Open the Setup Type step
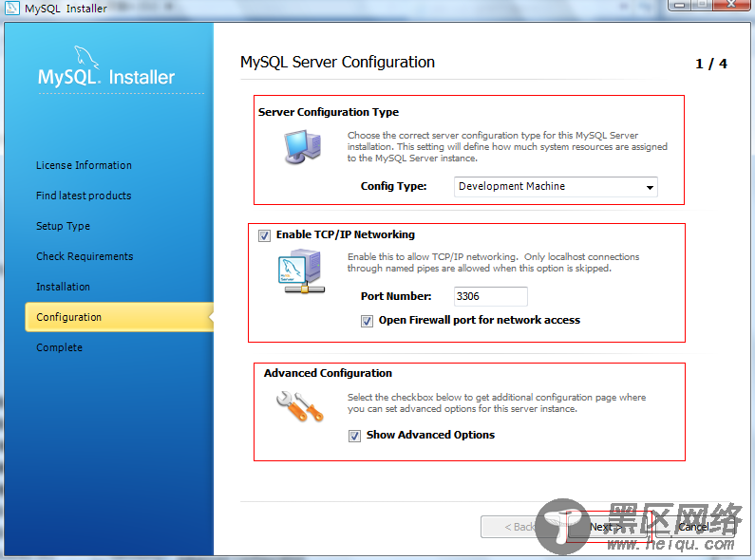Screen dimensions: 755x560 point(63,226)
